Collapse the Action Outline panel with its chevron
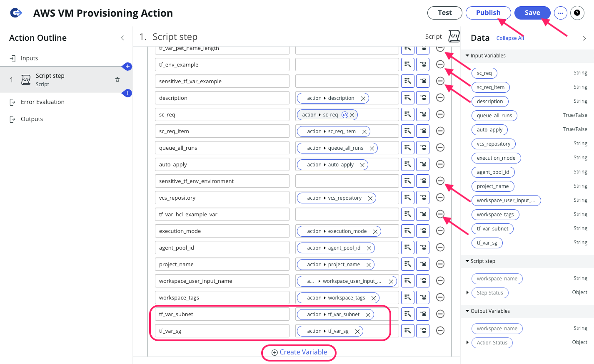594x364 pixels. [x=122, y=37]
